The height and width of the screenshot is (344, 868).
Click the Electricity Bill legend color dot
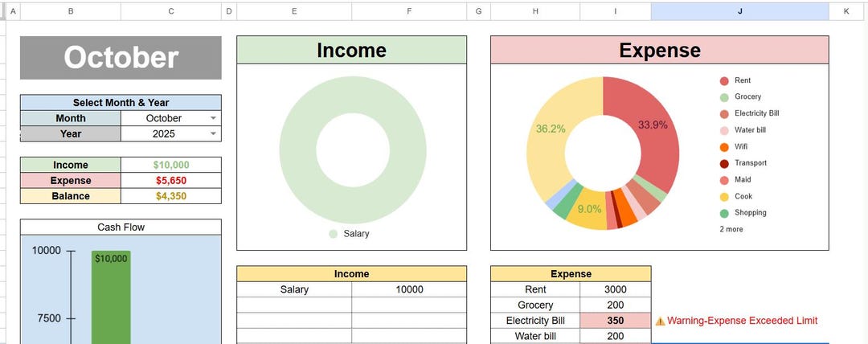click(x=724, y=114)
